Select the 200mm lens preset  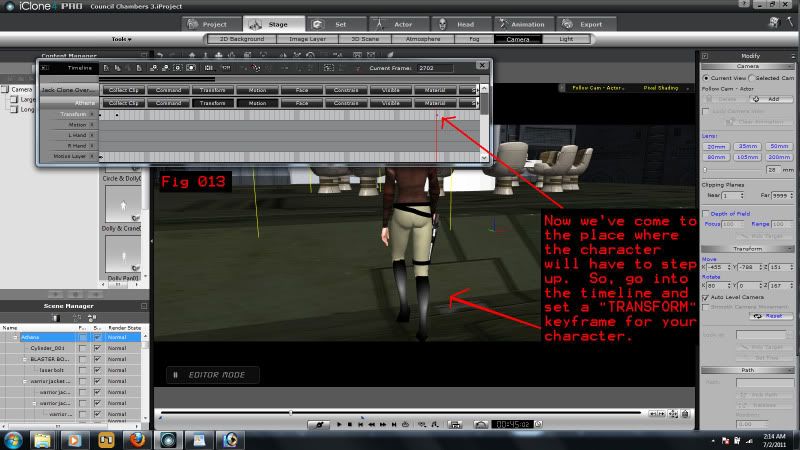click(779, 157)
